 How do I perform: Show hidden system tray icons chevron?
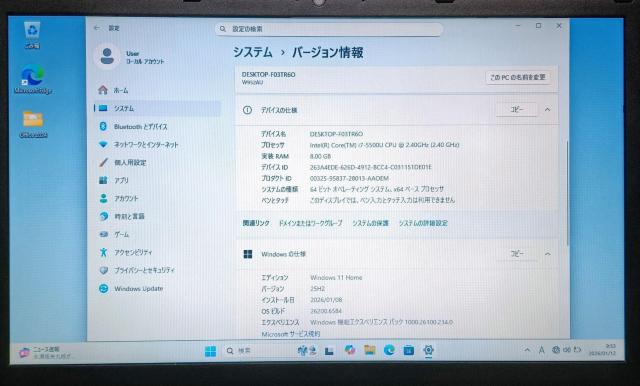(x=527, y=350)
